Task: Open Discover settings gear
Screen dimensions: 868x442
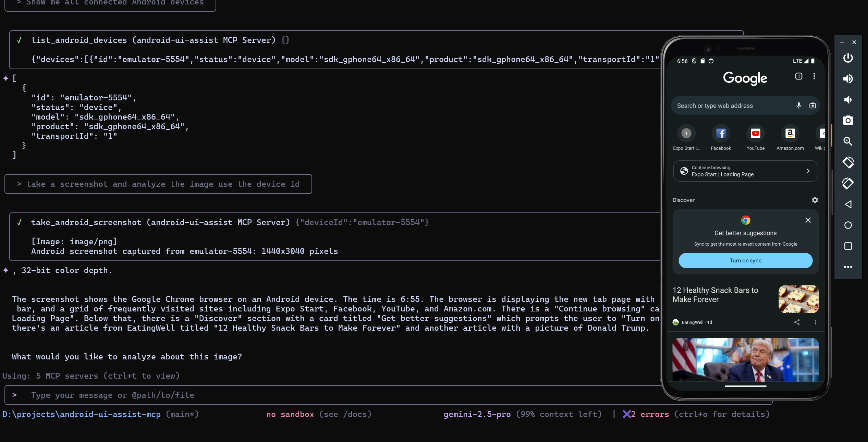Action: coord(815,200)
